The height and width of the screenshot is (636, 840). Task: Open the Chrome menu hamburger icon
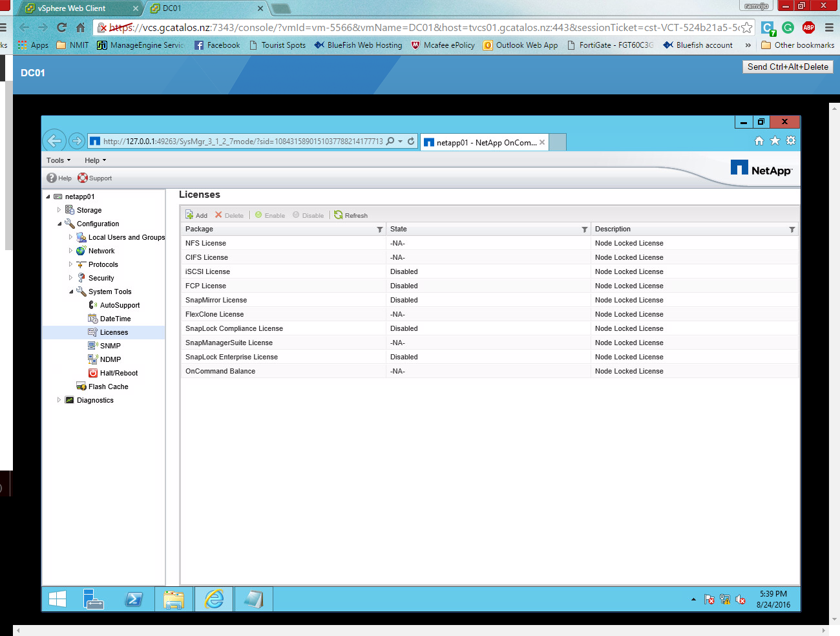829,27
